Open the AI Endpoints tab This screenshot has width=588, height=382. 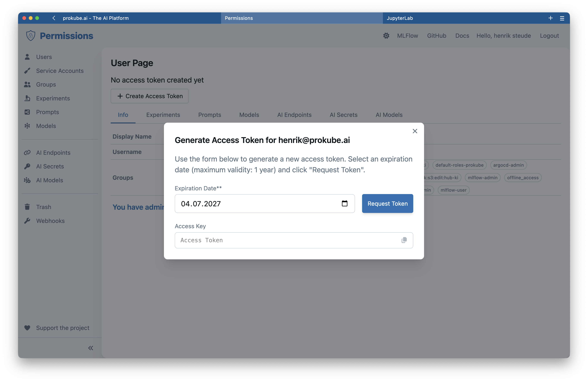[x=294, y=115]
